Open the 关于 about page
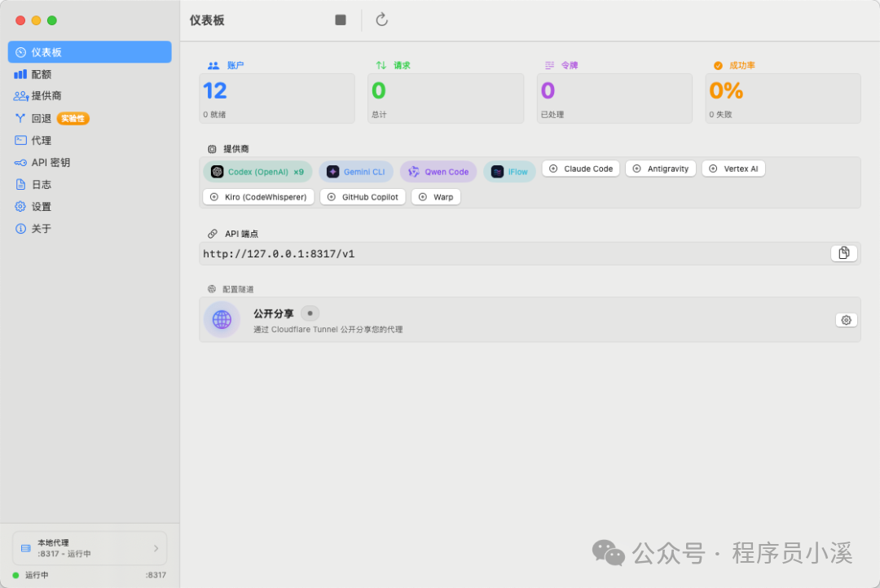 point(90,228)
